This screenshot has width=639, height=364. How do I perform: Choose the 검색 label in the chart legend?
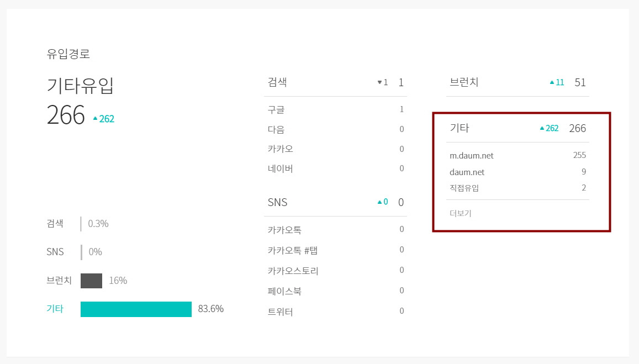coord(55,223)
